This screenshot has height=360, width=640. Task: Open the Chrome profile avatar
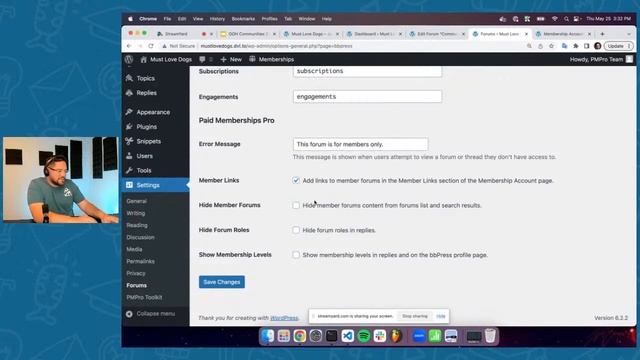click(x=598, y=46)
